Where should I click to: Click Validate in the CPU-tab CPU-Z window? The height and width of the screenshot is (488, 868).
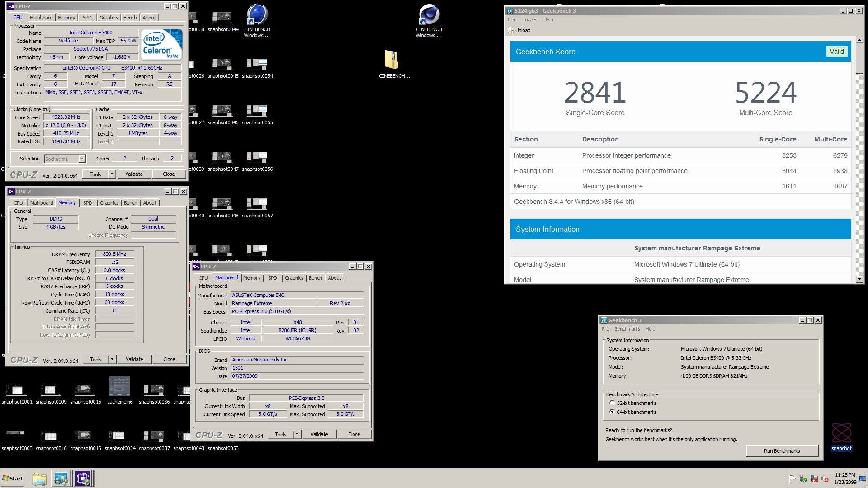(x=134, y=174)
